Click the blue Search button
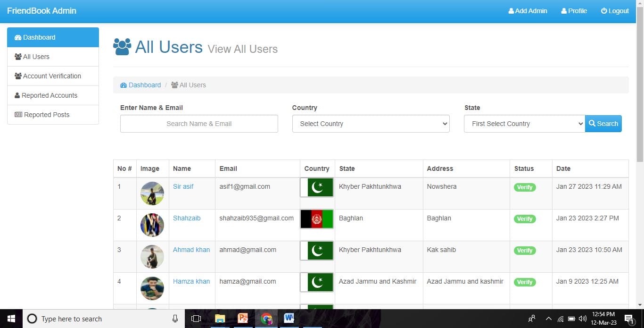 click(x=603, y=124)
